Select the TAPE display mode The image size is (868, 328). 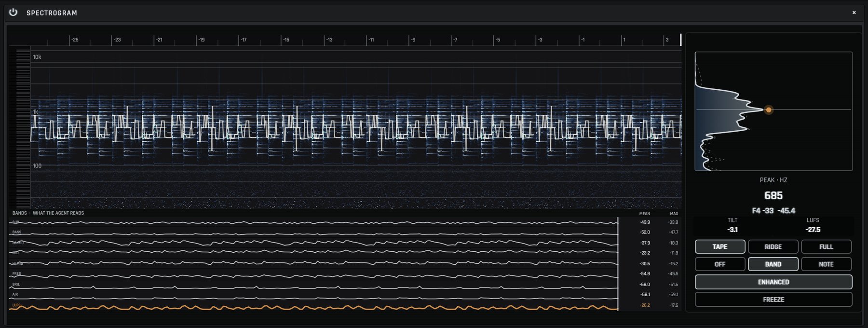(x=720, y=246)
